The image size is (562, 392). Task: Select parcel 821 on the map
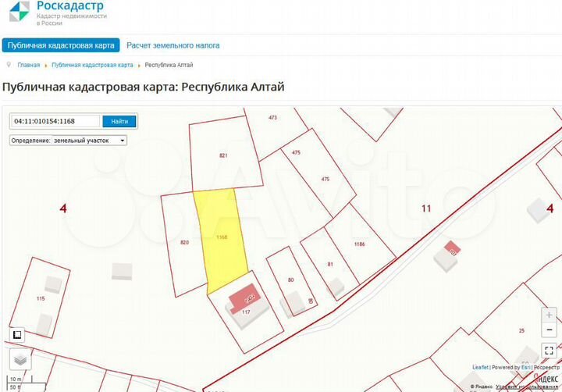[222, 156]
